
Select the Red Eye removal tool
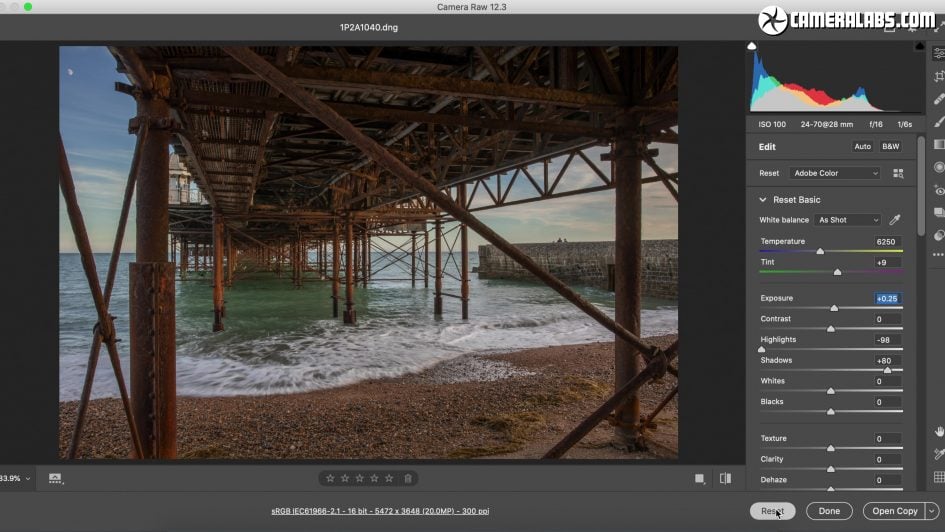tap(939, 190)
